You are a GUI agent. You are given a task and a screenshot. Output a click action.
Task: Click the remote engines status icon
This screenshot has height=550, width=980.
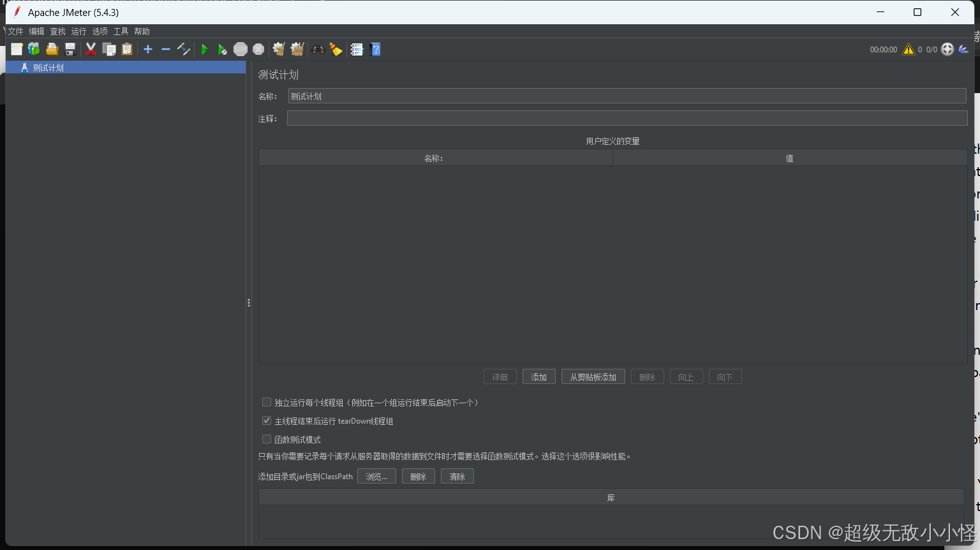click(947, 49)
